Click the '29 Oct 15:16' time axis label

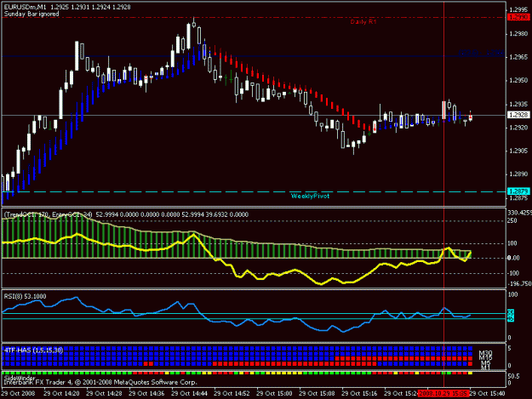(x=359, y=394)
